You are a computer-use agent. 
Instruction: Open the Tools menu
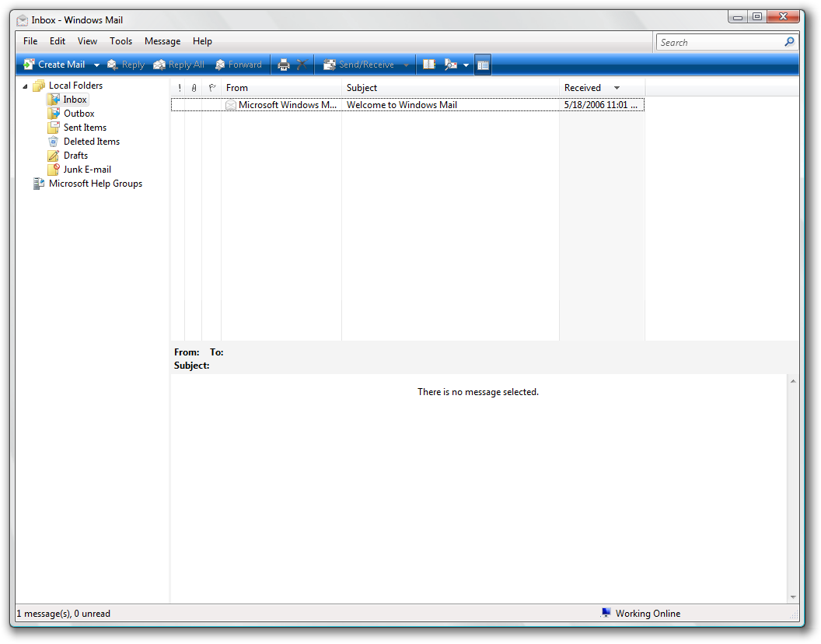tap(121, 41)
